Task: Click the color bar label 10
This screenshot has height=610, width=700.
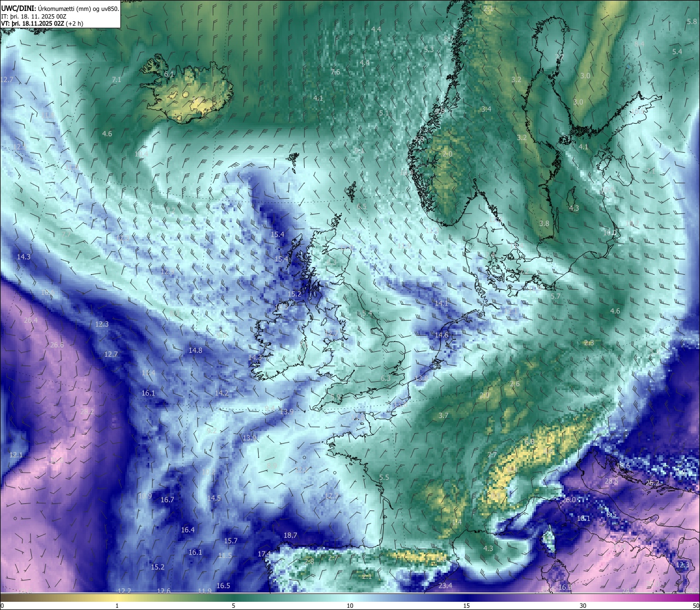Action: tap(350, 606)
